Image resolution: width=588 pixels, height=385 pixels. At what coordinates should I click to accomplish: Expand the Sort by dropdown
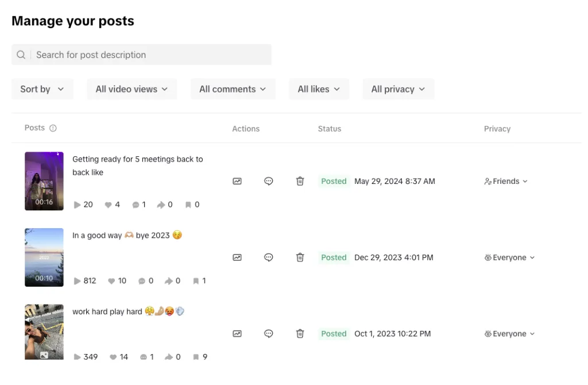coord(42,89)
